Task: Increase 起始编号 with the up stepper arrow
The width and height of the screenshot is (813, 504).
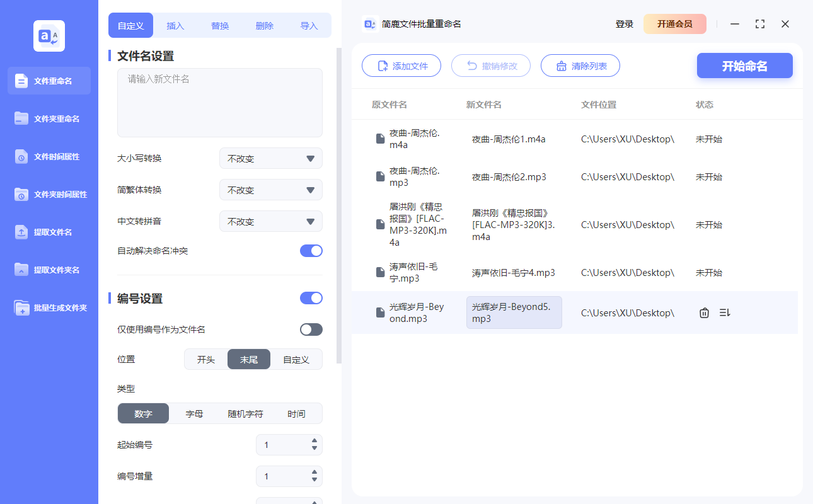Action: pos(313,441)
